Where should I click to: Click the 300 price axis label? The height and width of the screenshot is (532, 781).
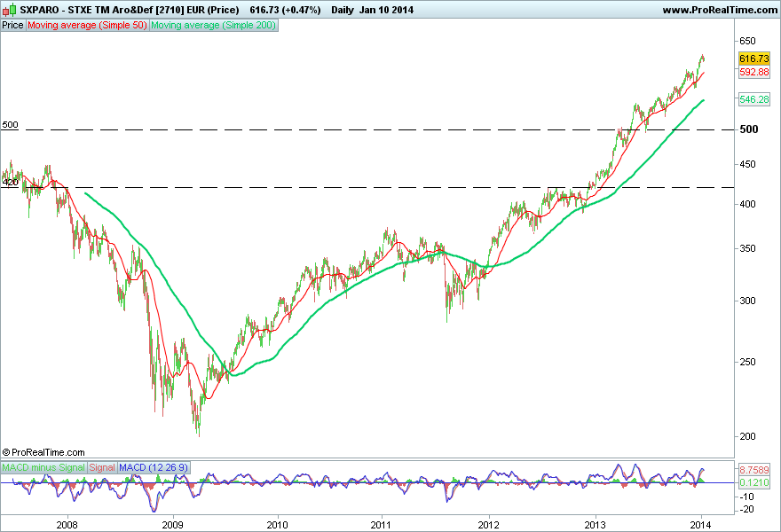tap(747, 301)
